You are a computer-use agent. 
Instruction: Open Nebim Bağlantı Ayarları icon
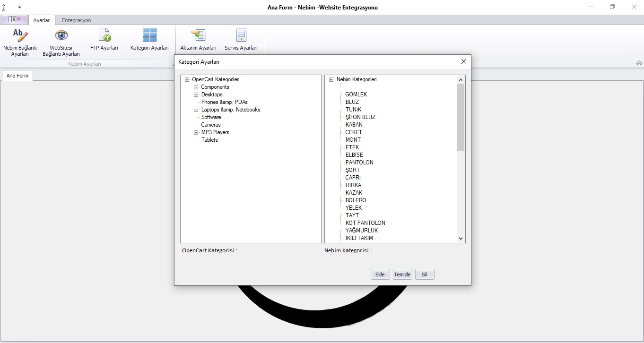pos(20,35)
